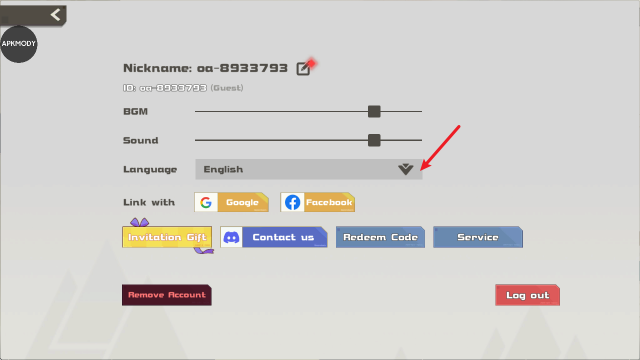Screen dimensions: 640x360
Task: Click the Log out button
Action: (x=527, y=295)
